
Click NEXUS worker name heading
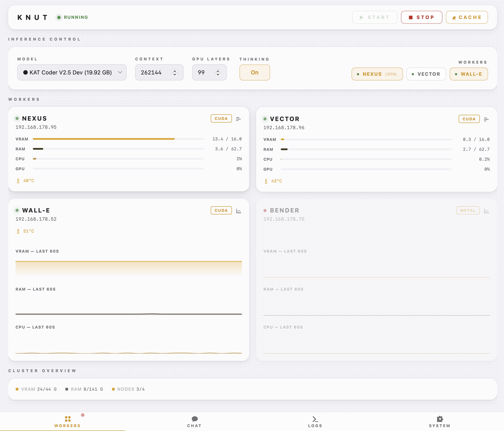click(35, 119)
